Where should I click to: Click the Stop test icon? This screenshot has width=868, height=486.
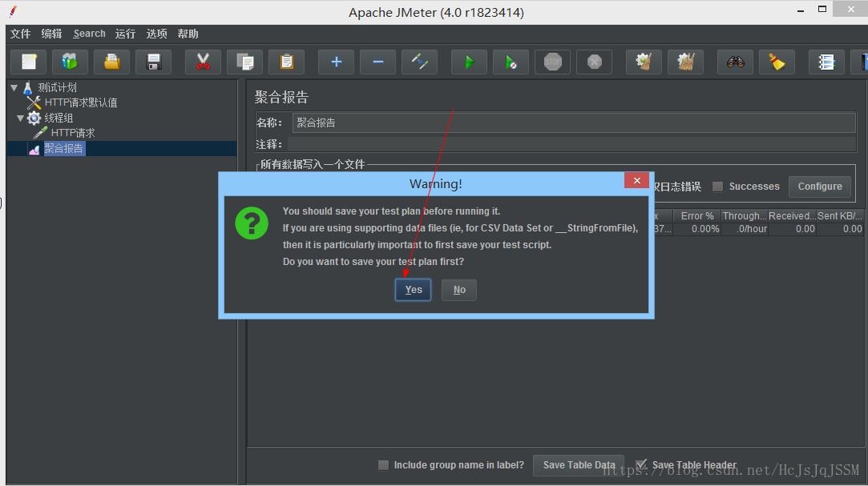553,62
